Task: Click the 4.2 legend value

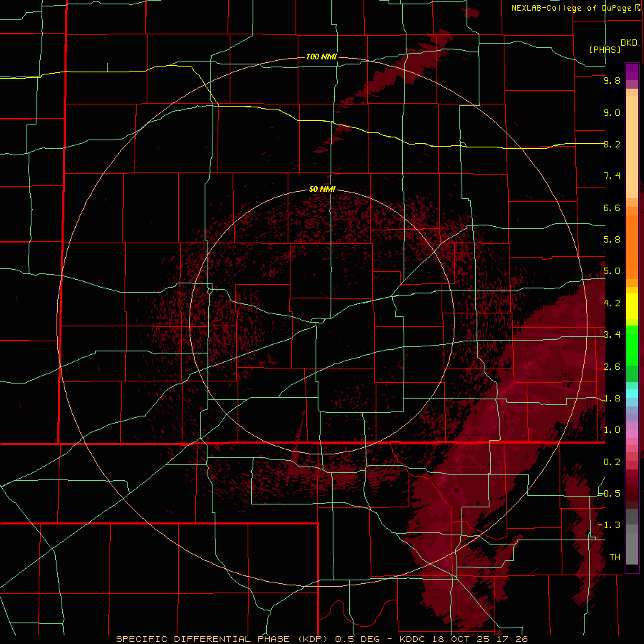Action: coord(612,303)
